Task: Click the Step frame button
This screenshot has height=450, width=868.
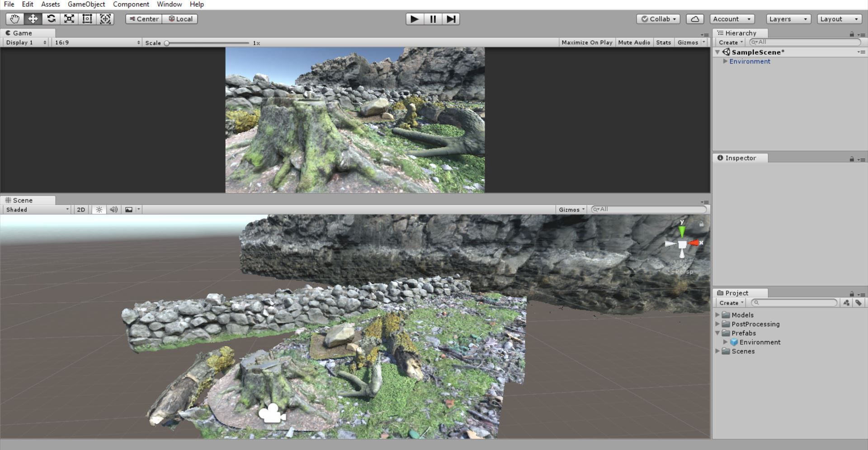Action: 451,19
